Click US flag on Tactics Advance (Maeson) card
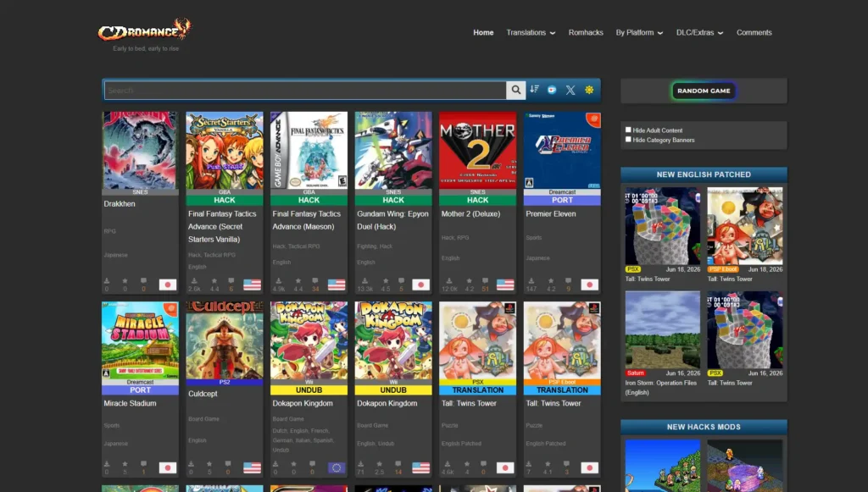The width and height of the screenshot is (868, 492). [x=336, y=285]
